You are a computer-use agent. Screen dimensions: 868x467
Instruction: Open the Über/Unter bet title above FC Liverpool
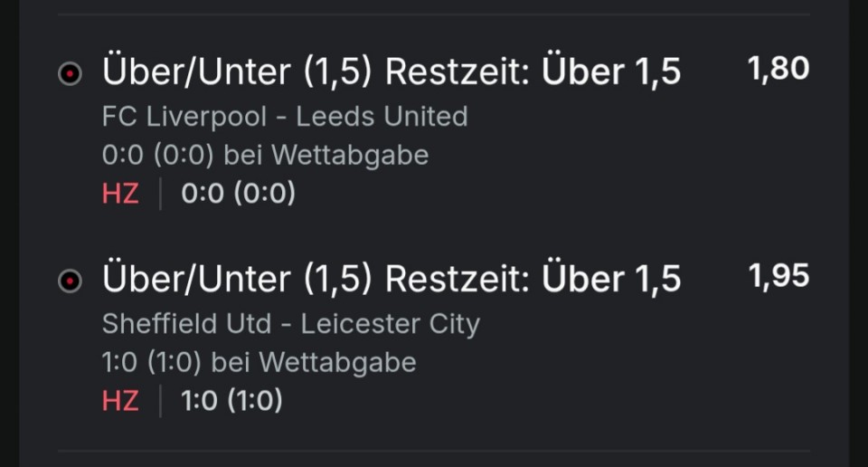point(391,72)
